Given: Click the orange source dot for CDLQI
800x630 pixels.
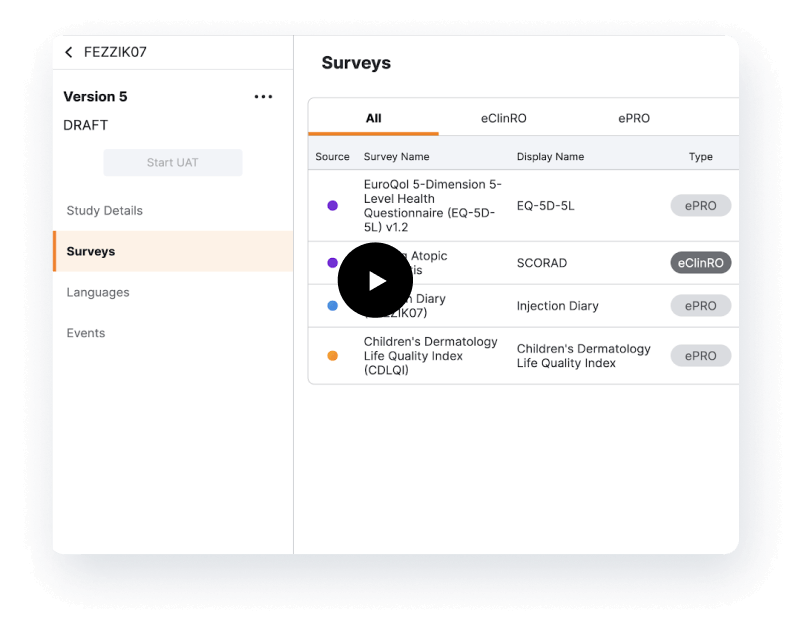Looking at the screenshot, I should pos(333,356).
